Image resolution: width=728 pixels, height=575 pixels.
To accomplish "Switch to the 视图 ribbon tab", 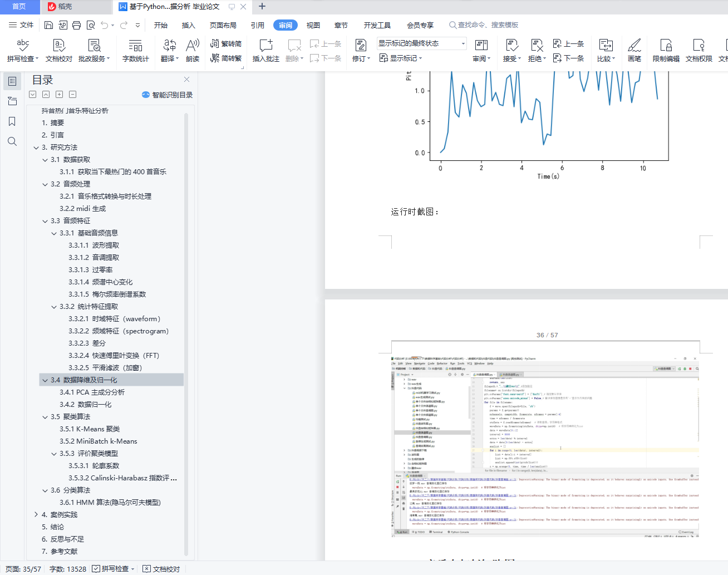I will click(x=313, y=25).
